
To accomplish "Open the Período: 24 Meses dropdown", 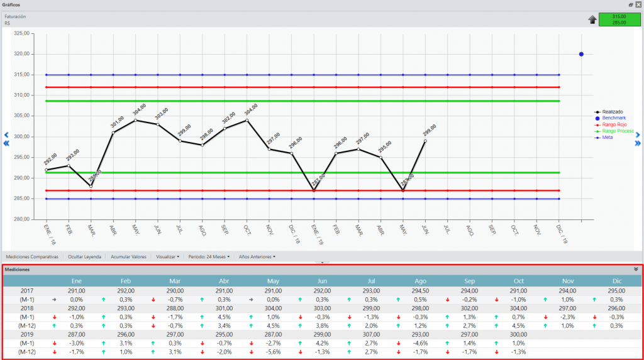I will (209, 256).
